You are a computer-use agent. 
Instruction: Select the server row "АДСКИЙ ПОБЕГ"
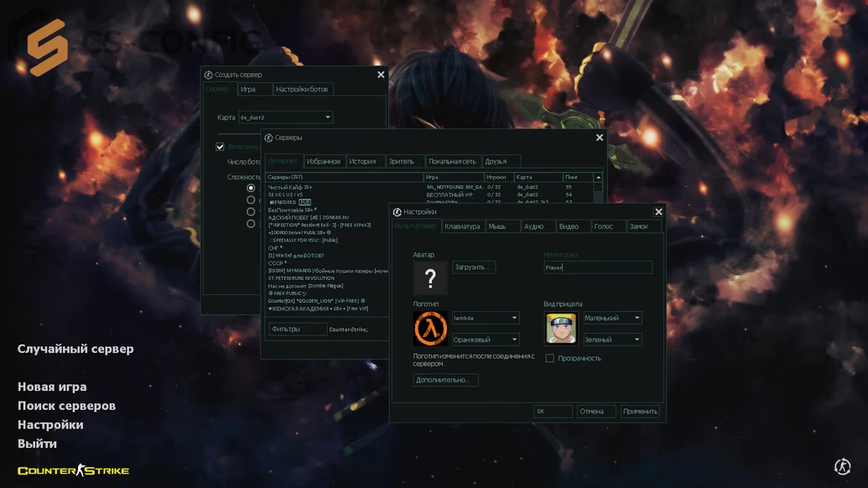click(326, 217)
